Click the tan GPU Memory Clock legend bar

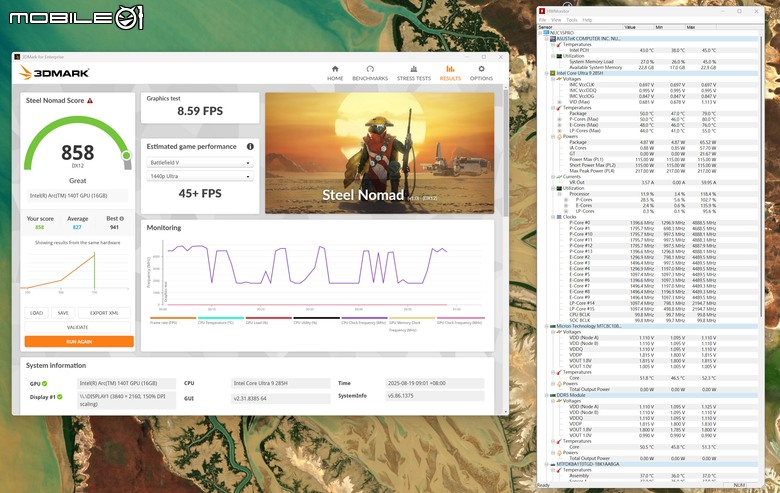click(412, 318)
